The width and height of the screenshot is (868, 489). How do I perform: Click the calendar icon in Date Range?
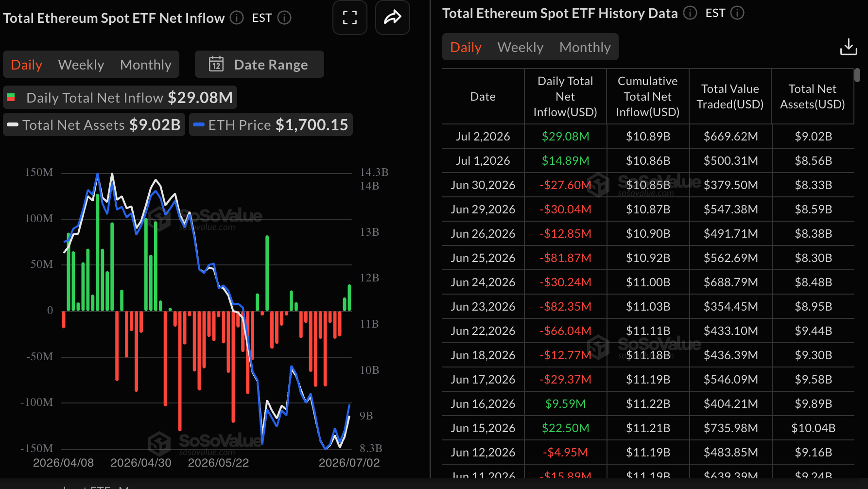(216, 64)
